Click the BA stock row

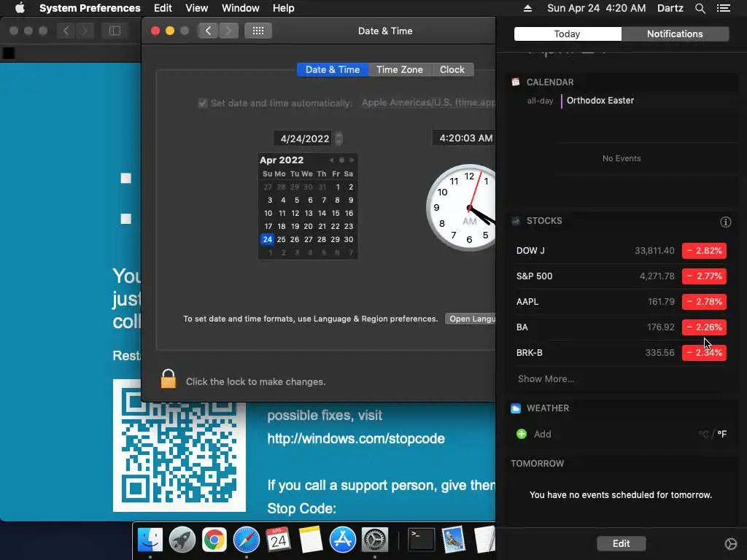click(x=622, y=327)
